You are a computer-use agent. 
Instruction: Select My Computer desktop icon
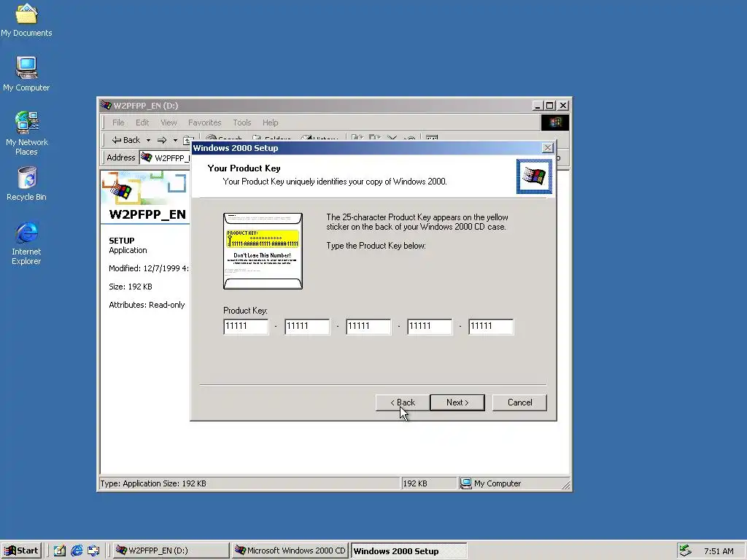click(x=26, y=74)
